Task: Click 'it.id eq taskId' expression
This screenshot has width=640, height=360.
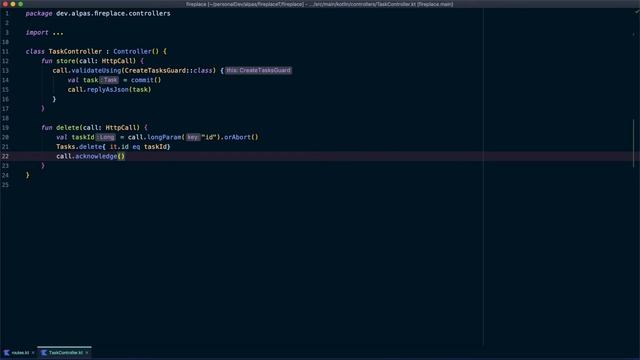Action: [138, 147]
